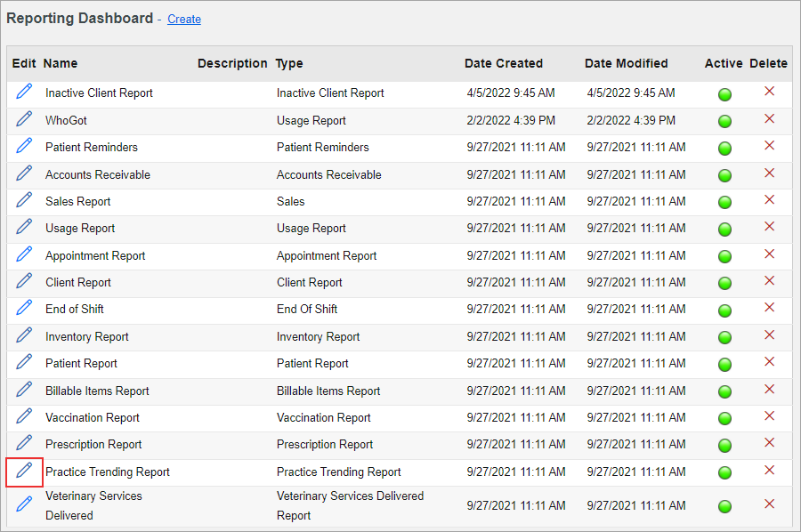Toggle Active status for Inventory Report

click(724, 335)
